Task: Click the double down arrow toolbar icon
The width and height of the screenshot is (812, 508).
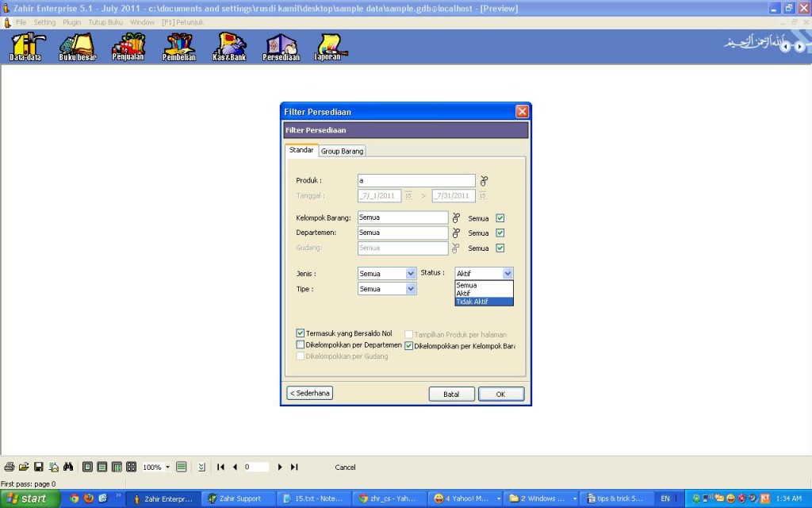Action: point(201,467)
